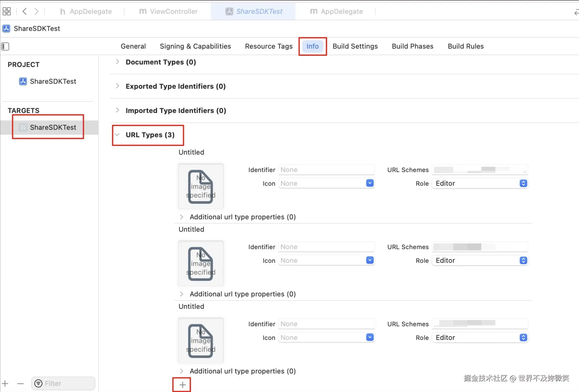Go forward with the right navigation arrow

(36, 11)
